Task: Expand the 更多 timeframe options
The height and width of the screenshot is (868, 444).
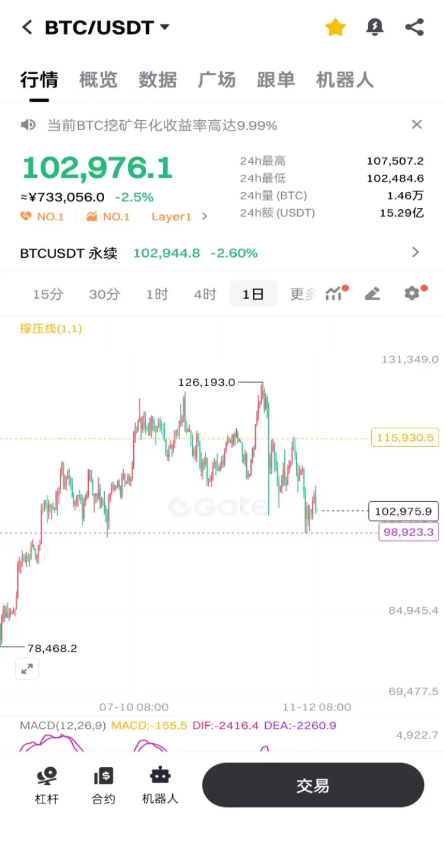Action: (303, 294)
